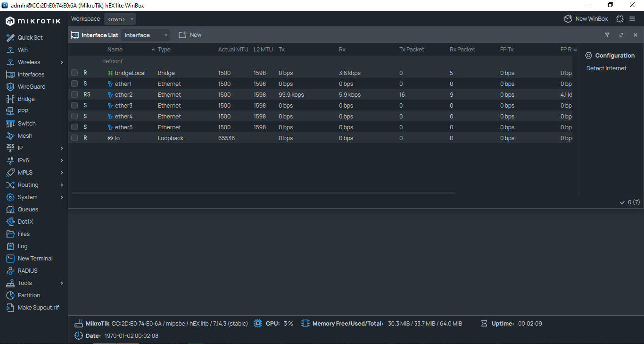Click the defconf group label
Viewport: 644px width, 344px height.
pyautogui.click(x=113, y=61)
